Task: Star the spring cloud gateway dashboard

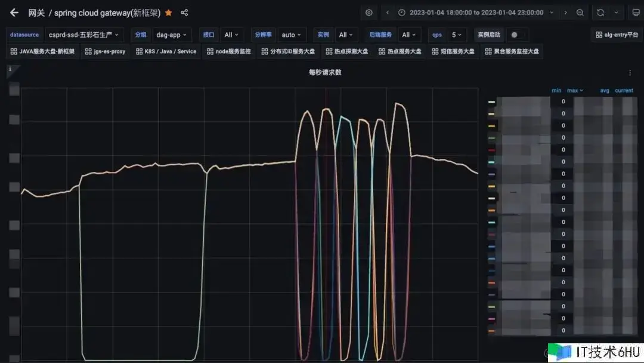Action: 169,13
